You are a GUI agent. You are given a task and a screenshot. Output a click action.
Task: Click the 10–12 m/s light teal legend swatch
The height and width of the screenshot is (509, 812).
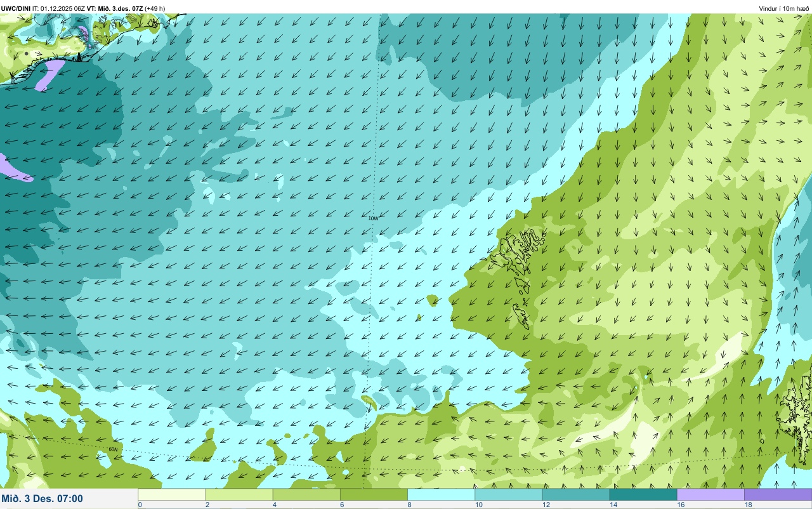click(508, 494)
